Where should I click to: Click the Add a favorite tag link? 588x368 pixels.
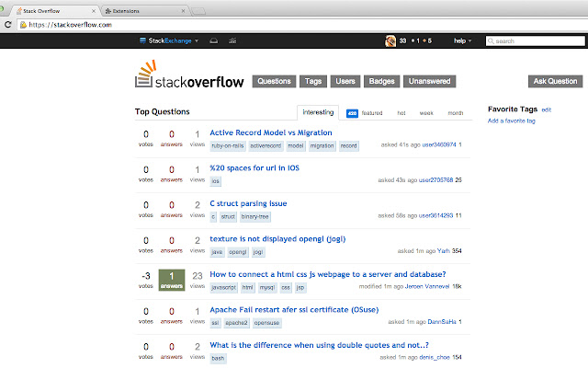coord(511,121)
